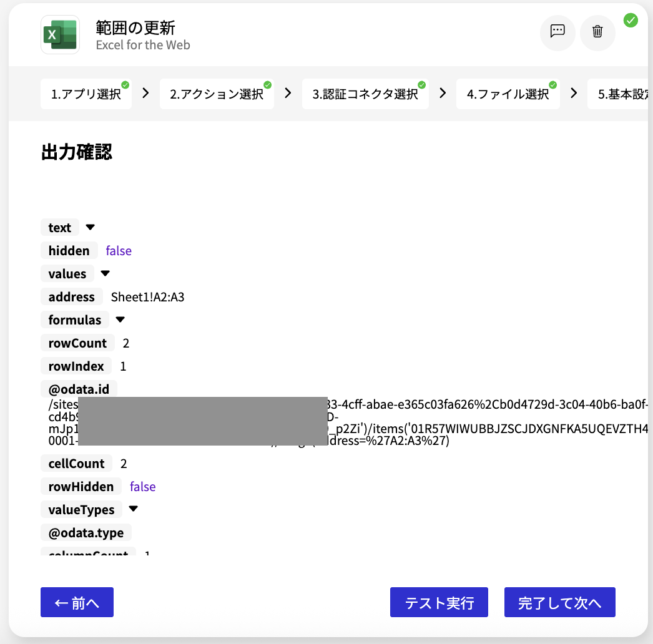Click the Excel for the Web app icon
Image resolution: width=653 pixels, height=644 pixels.
60,34
